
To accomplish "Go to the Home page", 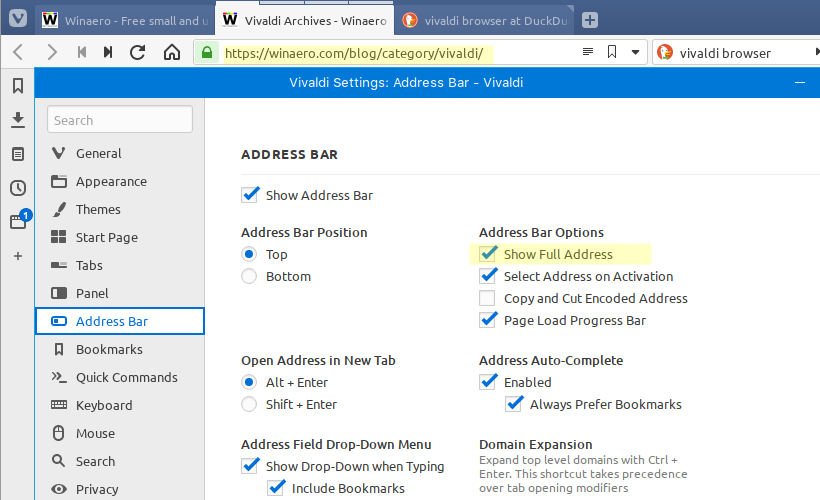I will tap(172, 52).
